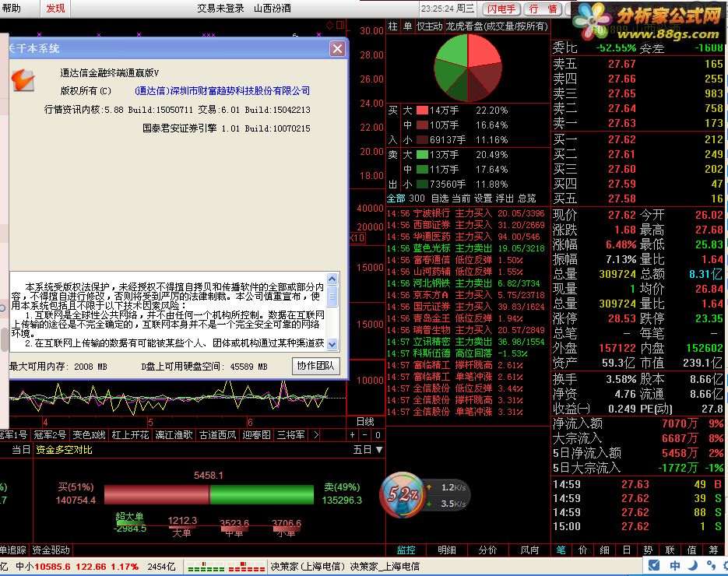Toggle 当日 in fund comparison panel
728x576 pixels.
coord(21,449)
